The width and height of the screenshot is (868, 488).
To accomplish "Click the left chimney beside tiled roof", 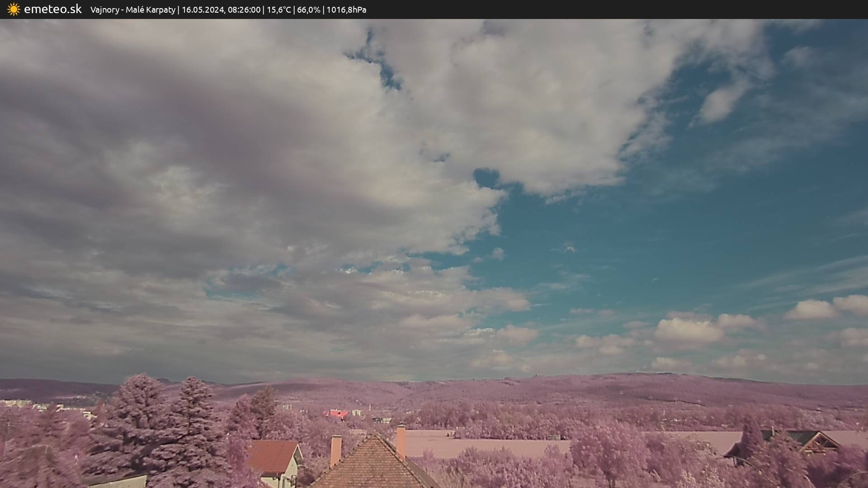I will pyautogui.click(x=336, y=450).
